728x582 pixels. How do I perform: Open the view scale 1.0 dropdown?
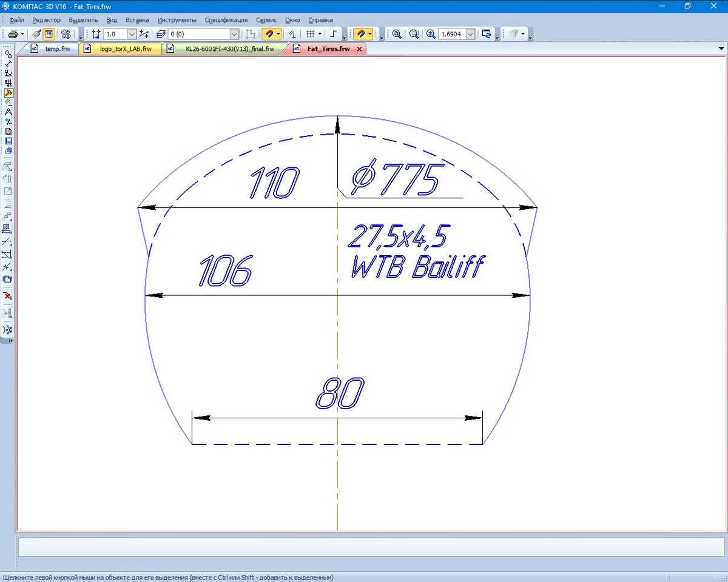click(132, 35)
